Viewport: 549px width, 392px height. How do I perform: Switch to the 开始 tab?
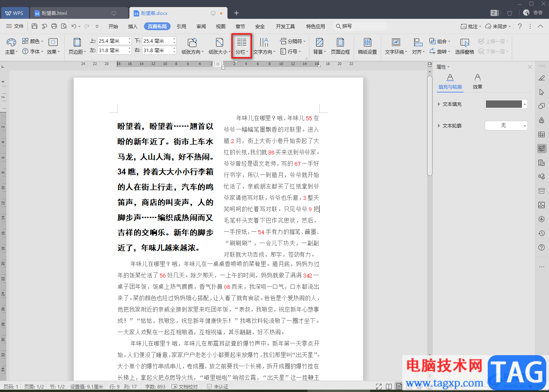(x=113, y=26)
